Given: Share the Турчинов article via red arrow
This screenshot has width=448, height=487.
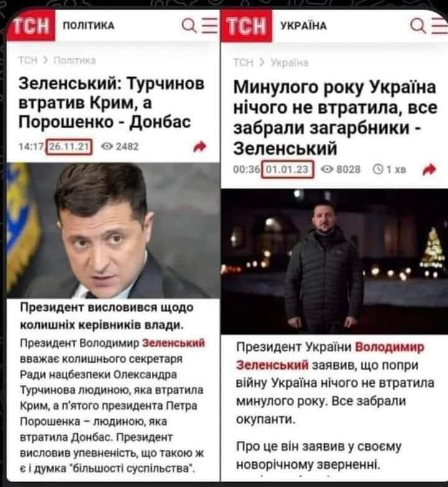Looking at the screenshot, I should 200,146.
